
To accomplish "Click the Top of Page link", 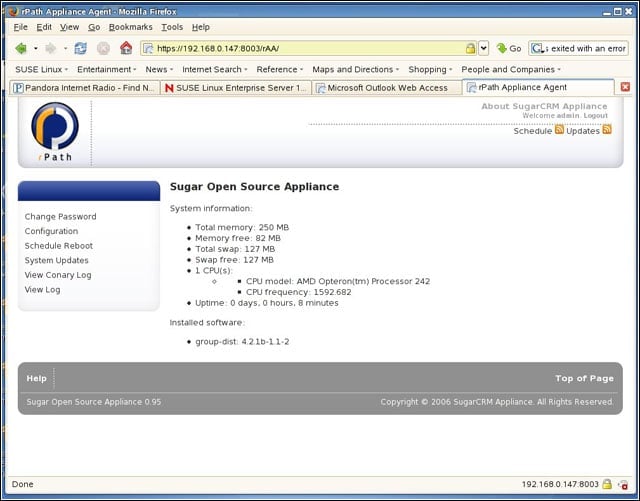I will tap(584, 379).
